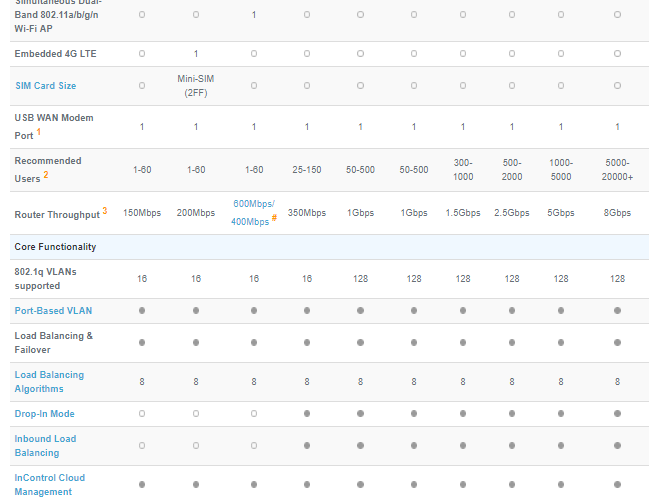The height and width of the screenshot is (500, 649).
Task: Click footnote 1 beside USB WAN Modem Port
Action: 39,132
